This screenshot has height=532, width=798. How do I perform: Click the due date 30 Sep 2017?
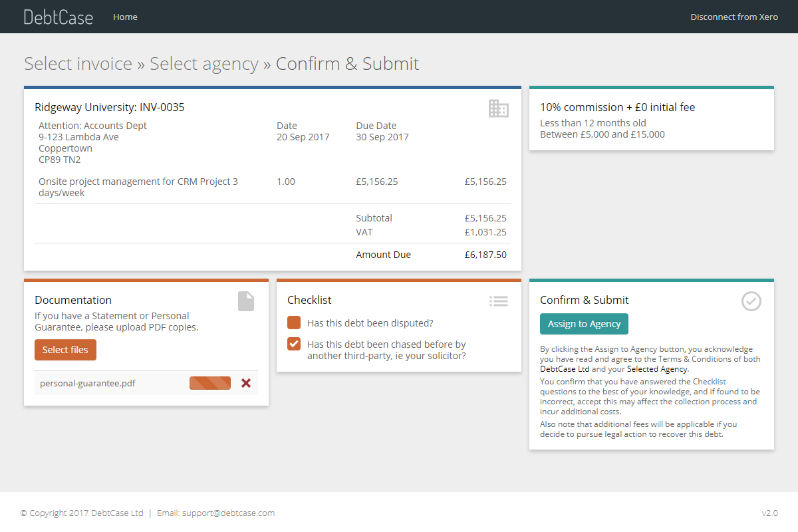coord(382,137)
